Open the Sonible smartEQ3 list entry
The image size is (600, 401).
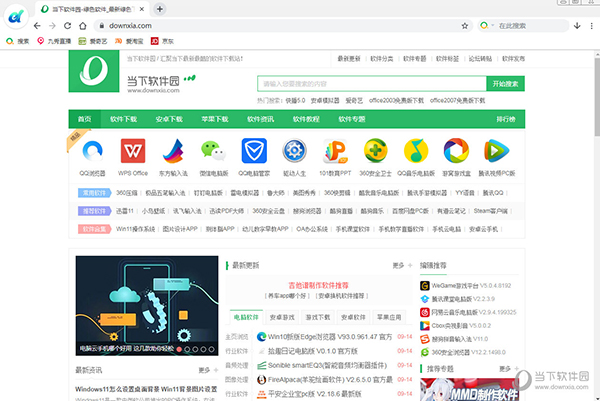click(x=328, y=365)
